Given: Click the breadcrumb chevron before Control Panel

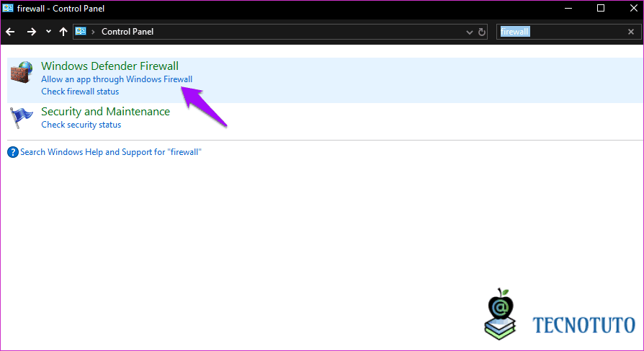Looking at the screenshot, I should [x=93, y=32].
